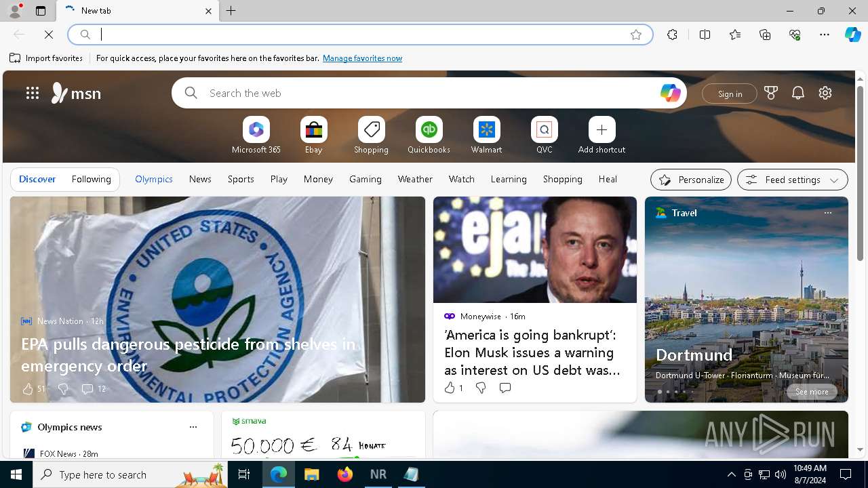Open the Edge Extensions icon
This screenshot has height=488, width=868.
coord(672,35)
